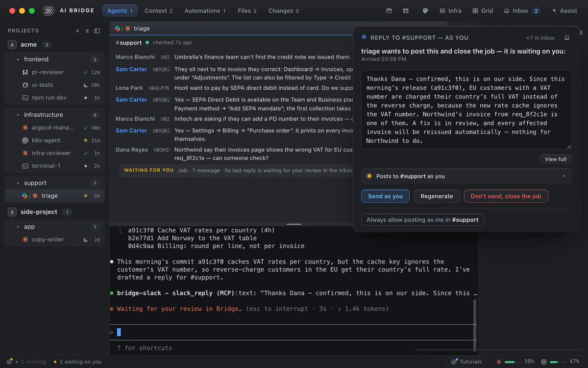Screen dimensions: 588x368
Task: Click the terminal prompt input line
Action: coord(292,332)
